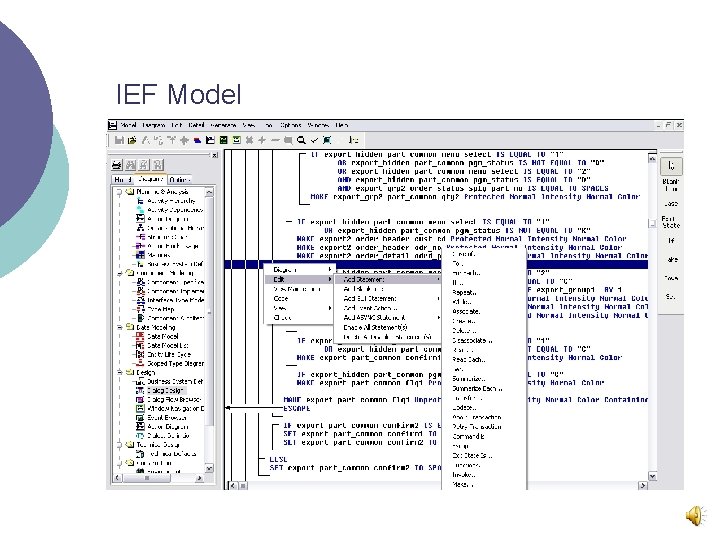Collapse the Technical Design tree folder
The height and width of the screenshot is (540, 720).
[x=119, y=444]
